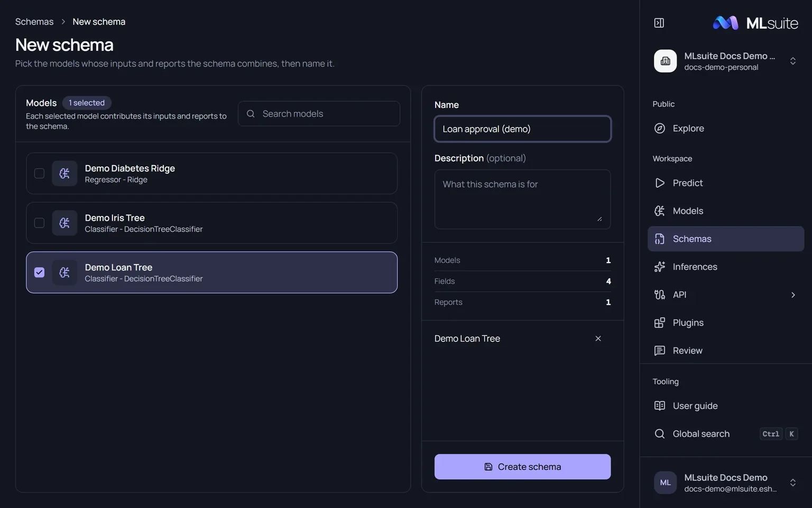
Task: Click the Plugins blocks icon
Action: click(x=660, y=323)
